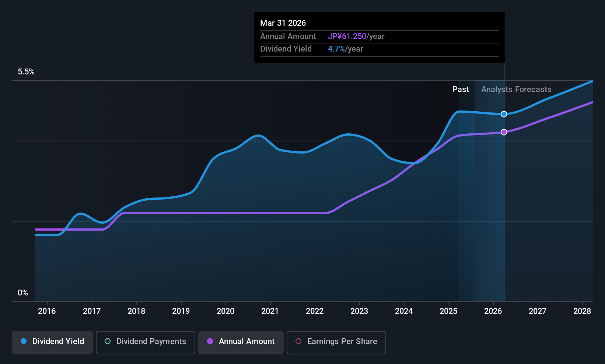Screen dimensions: 605x364
Task: Select the blue dividend yield data point marker
Action: click(504, 114)
